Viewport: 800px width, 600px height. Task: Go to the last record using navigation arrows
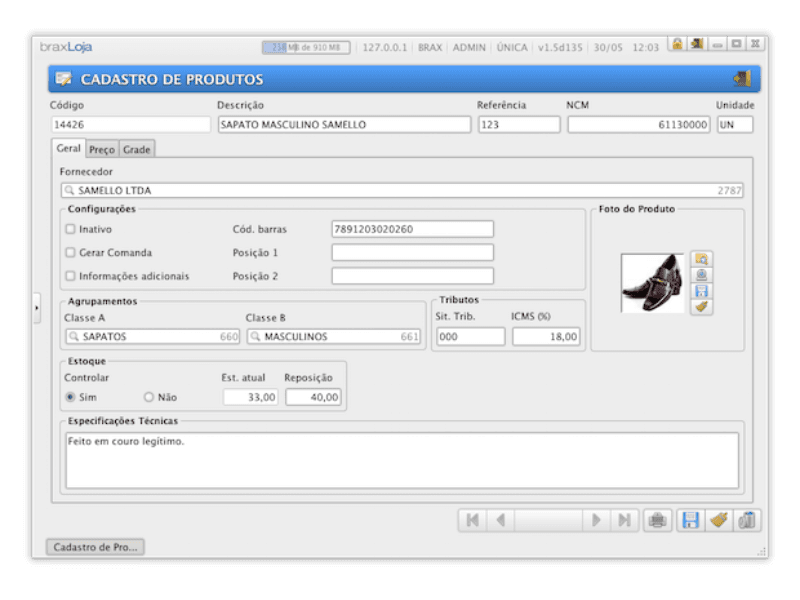624,520
